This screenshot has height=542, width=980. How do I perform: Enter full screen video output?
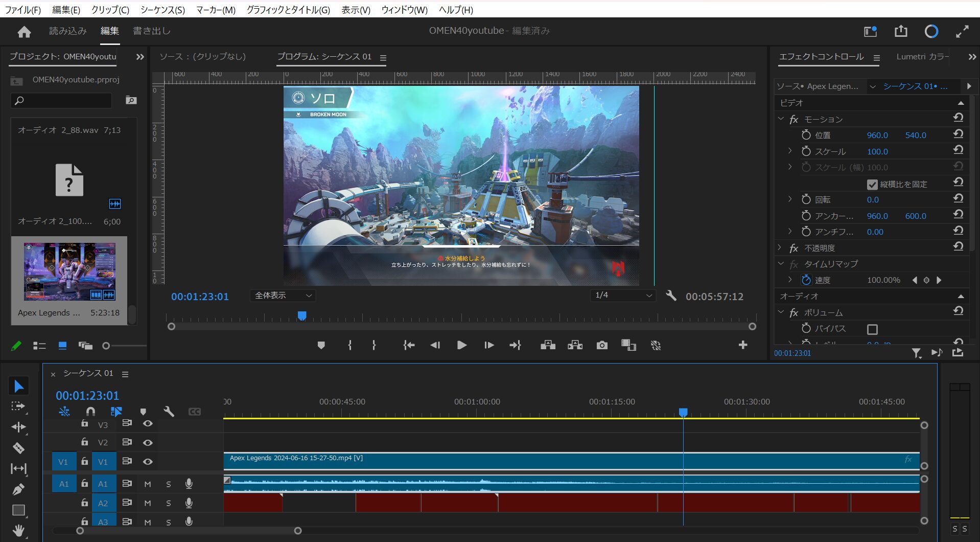[962, 31]
